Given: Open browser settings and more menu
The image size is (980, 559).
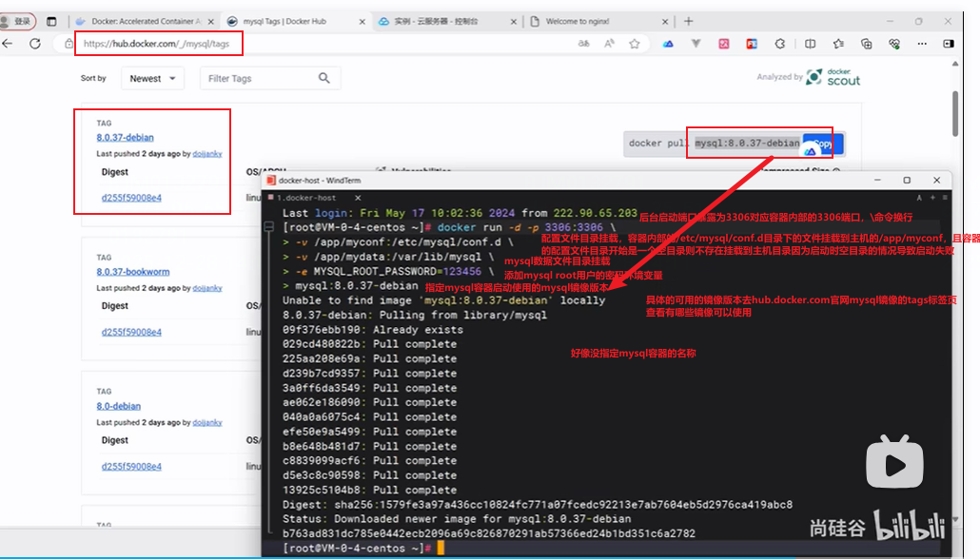Looking at the screenshot, I should click(922, 44).
